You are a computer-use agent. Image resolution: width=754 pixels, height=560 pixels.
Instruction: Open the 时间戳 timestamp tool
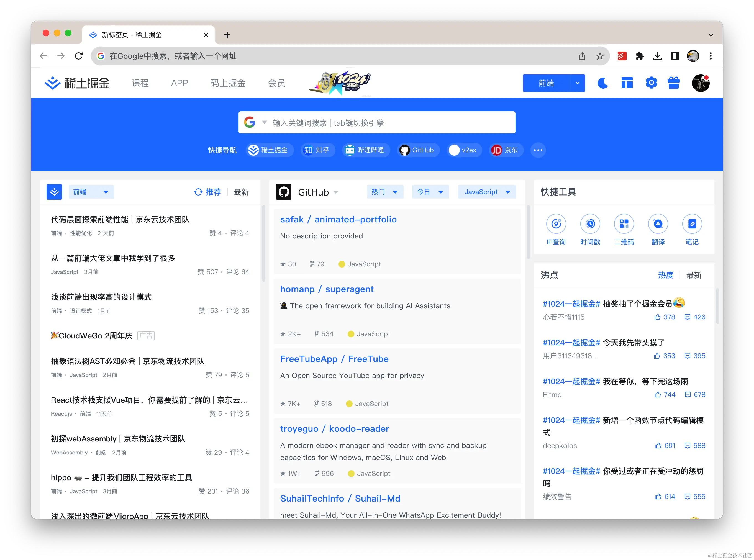(x=590, y=224)
